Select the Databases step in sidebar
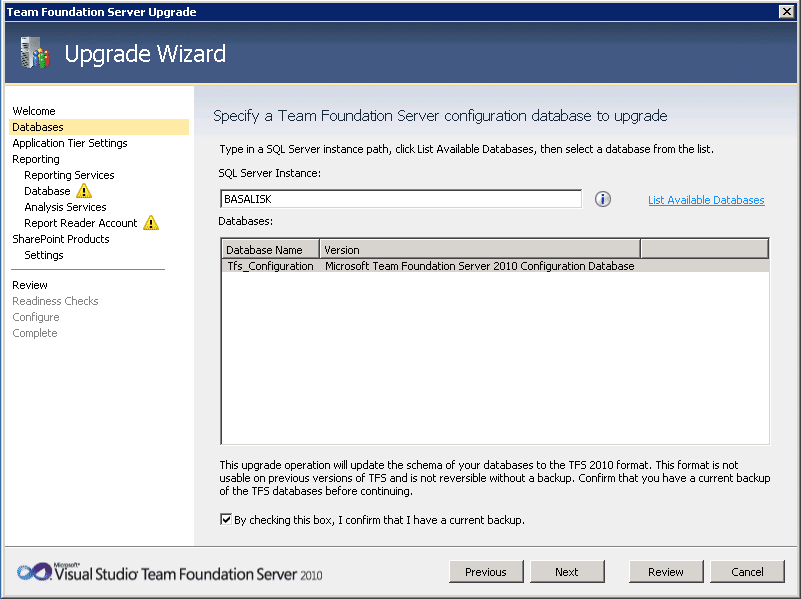Viewport: 801px width, 599px height. click(x=99, y=127)
